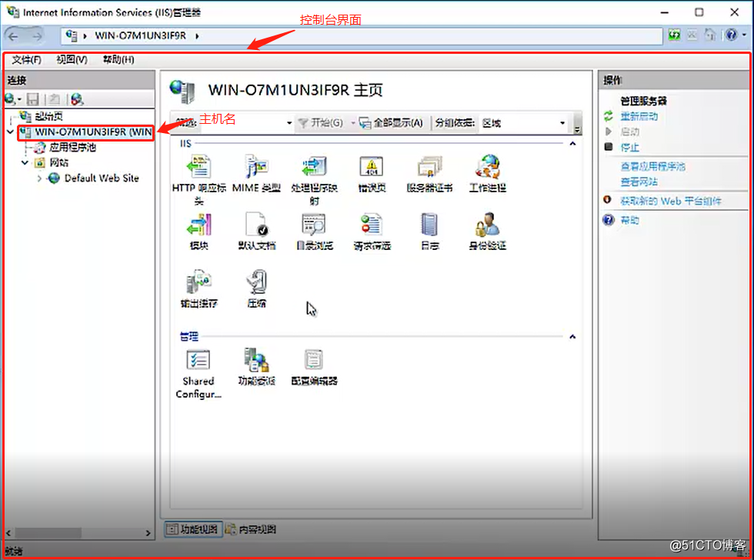Select the 网站 tree item
The width and height of the screenshot is (754, 560).
click(58, 162)
